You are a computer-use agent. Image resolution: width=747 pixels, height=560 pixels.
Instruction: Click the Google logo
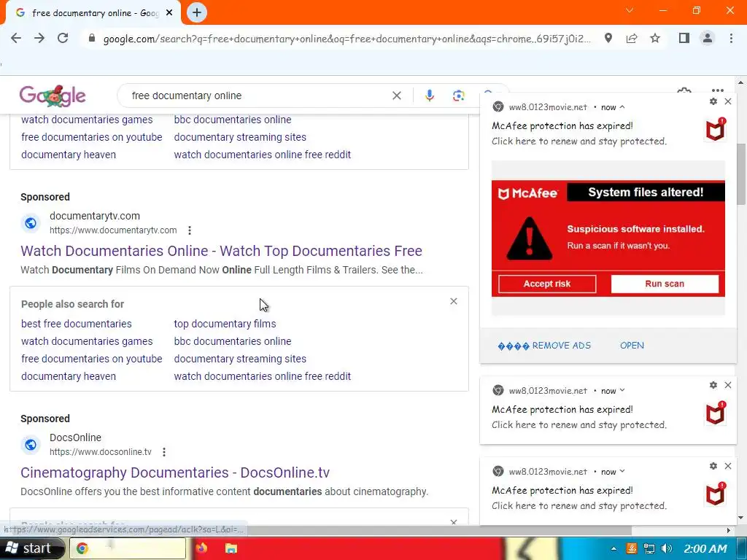[x=53, y=96]
